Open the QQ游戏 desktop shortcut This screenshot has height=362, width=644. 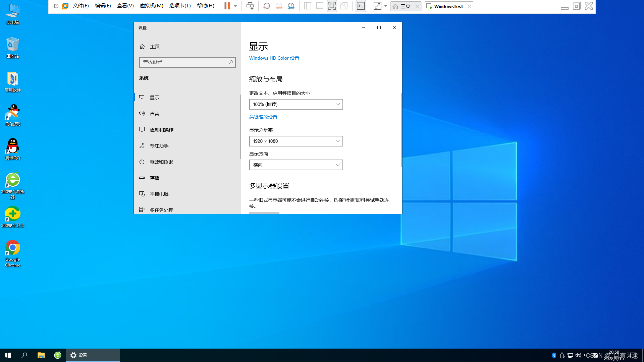coord(13,115)
